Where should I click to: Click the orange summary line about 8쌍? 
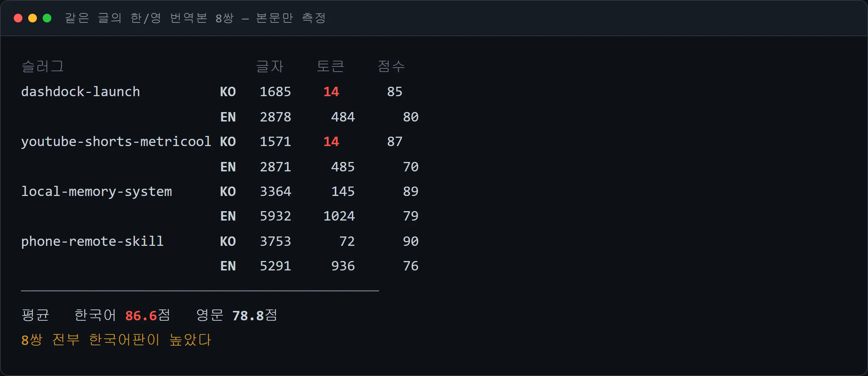[116, 340]
